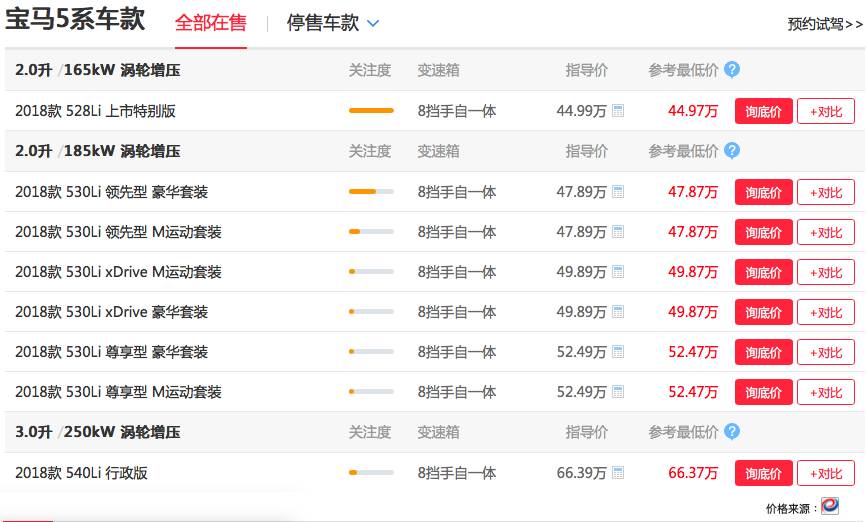Click calculator icon beside 528Li 44.99万 price
This screenshot has height=522, width=868.
pos(618,111)
